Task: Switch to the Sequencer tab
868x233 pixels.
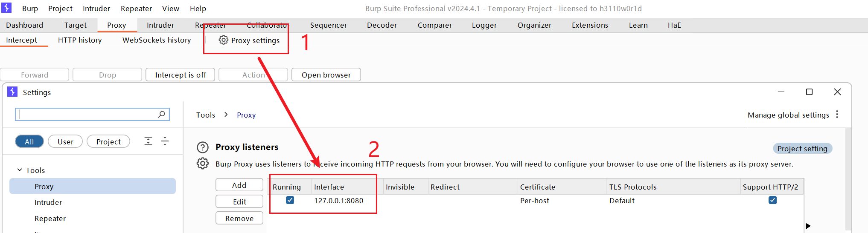Action: pos(329,25)
